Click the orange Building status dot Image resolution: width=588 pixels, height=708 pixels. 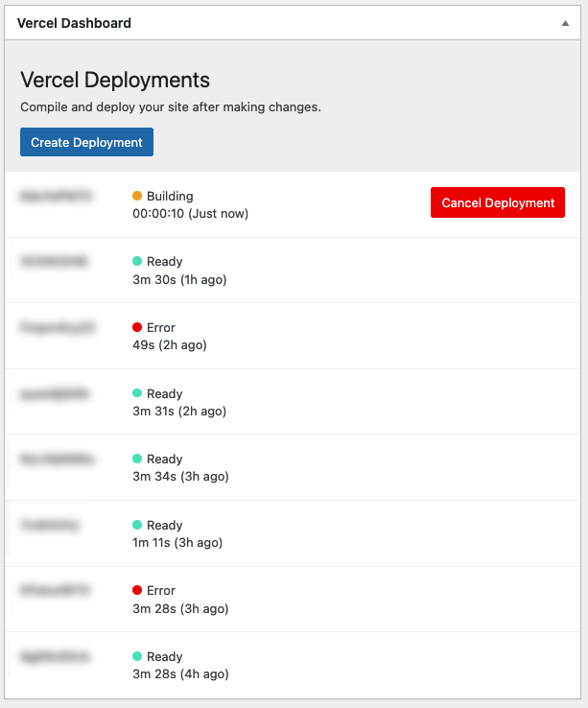tap(137, 196)
